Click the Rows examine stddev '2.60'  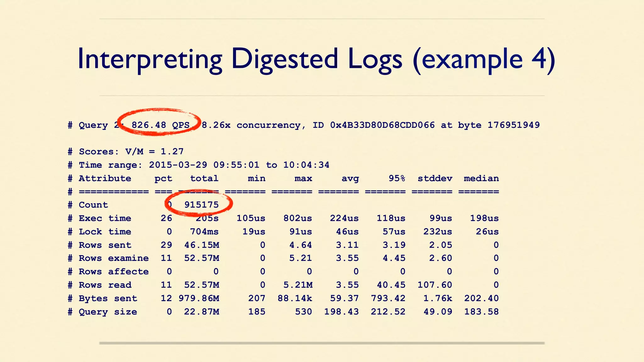(x=441, y=258)
